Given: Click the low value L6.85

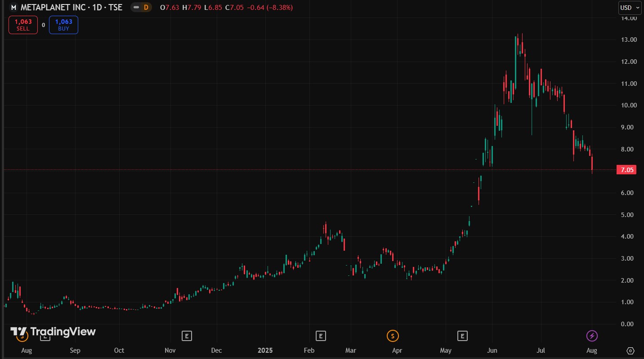Looking at the screenshot, I should click(x=213, y=8).
